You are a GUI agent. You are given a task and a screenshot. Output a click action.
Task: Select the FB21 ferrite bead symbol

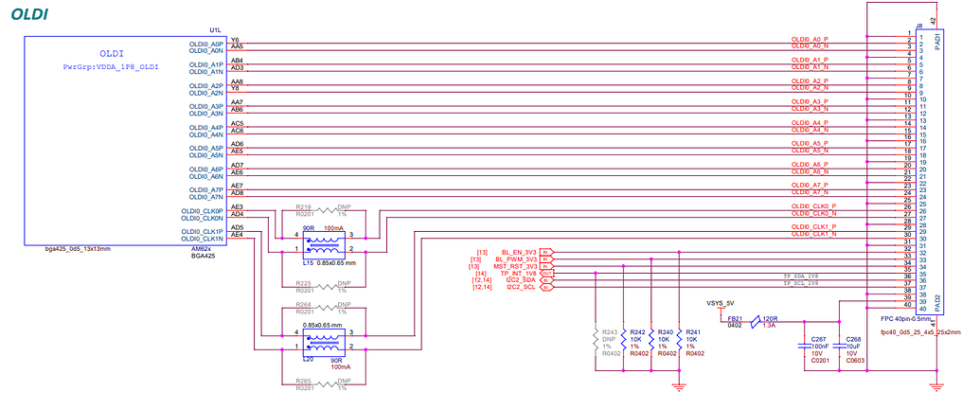[x=755, y=322]
